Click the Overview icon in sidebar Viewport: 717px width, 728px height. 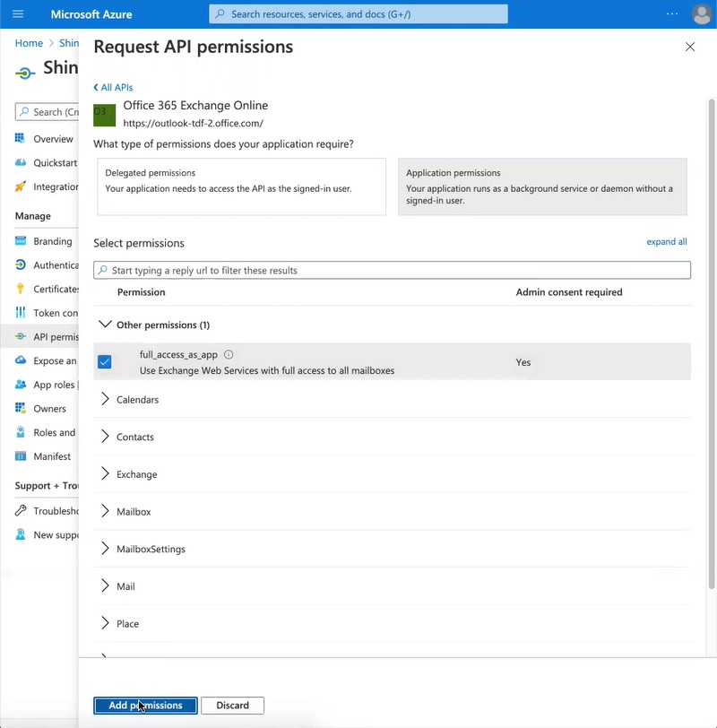pyautogui.click(x=21, y=139)
